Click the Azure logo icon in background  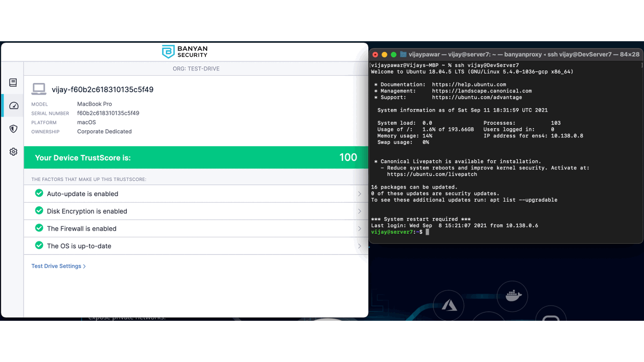click(449, 305)
